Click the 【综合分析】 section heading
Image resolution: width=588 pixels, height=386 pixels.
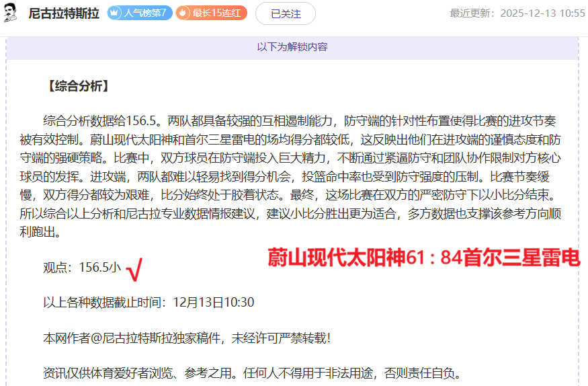coord(76,86)
